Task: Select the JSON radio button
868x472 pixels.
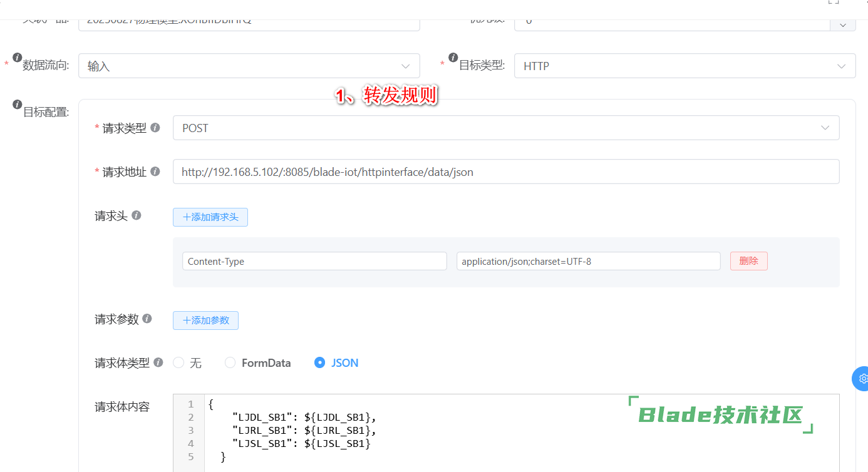Action: [319, 362]
